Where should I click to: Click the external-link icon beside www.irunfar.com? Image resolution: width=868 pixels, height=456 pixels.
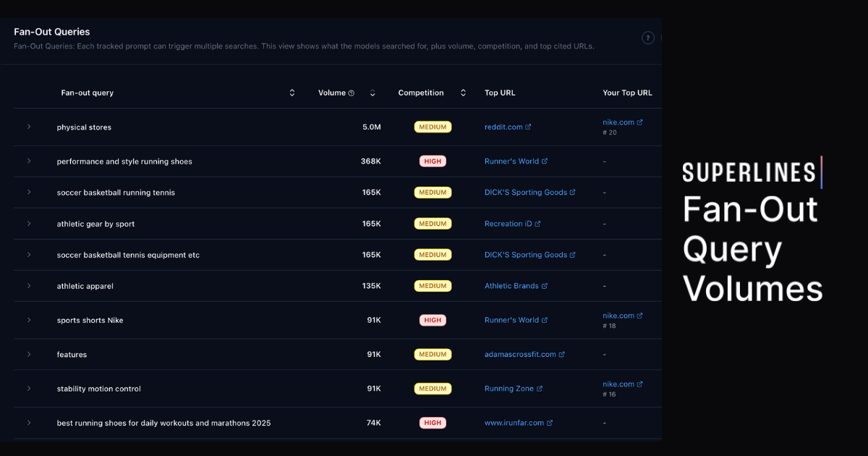[x=550, y=422]
